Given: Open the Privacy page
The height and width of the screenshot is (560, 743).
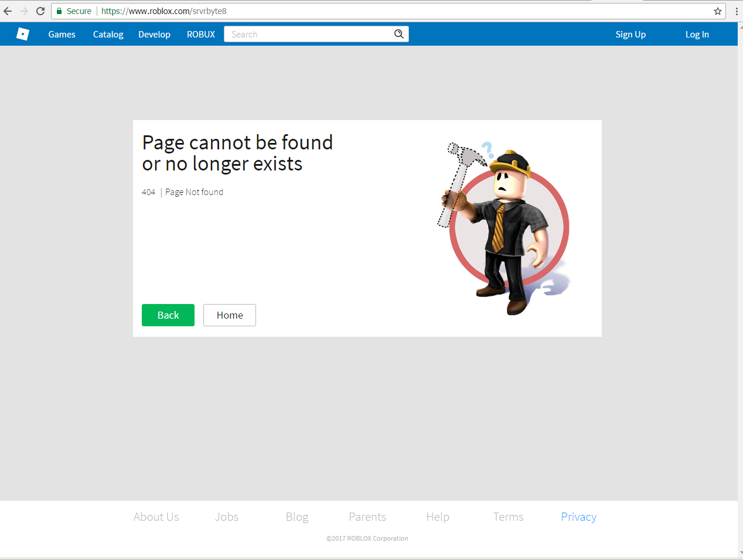Looking at the screenshot, I should pos(578,517).
